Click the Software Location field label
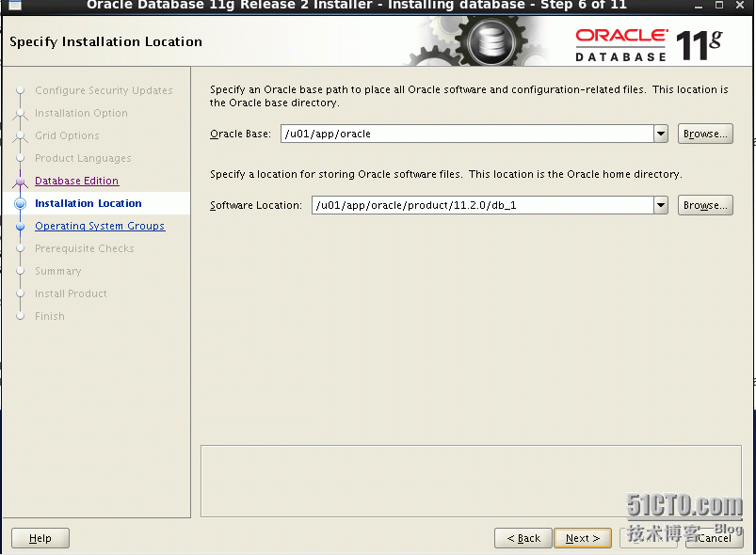 click(255, 205)
